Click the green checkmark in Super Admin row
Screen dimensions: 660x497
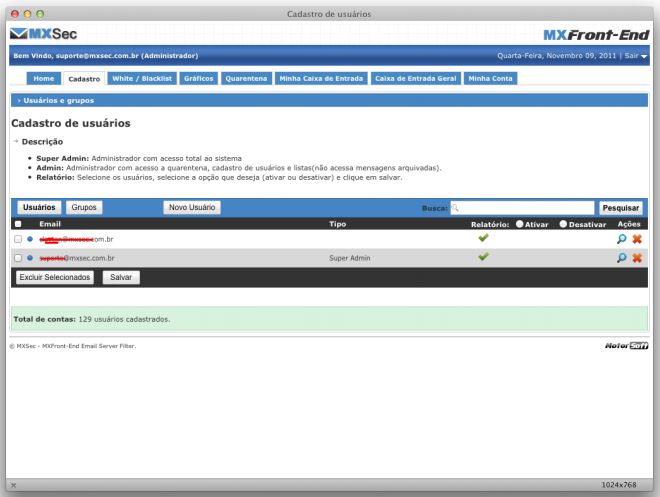pyautogui.click(x=485, y=256)
